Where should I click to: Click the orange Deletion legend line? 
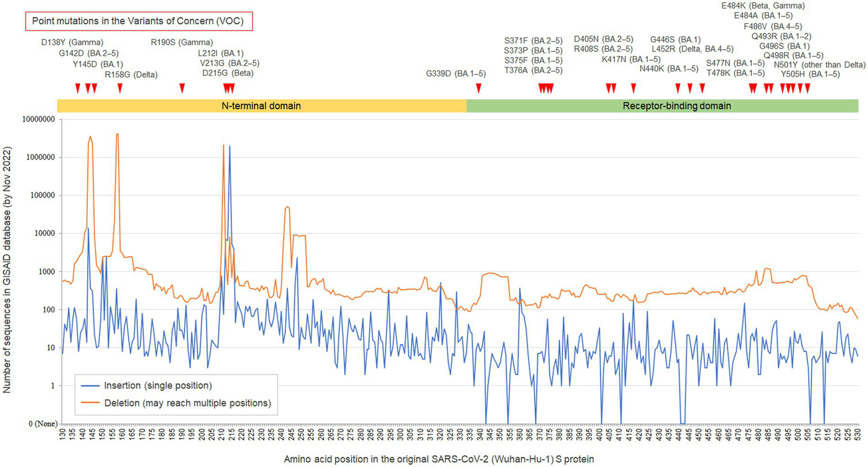click(90, 404)
